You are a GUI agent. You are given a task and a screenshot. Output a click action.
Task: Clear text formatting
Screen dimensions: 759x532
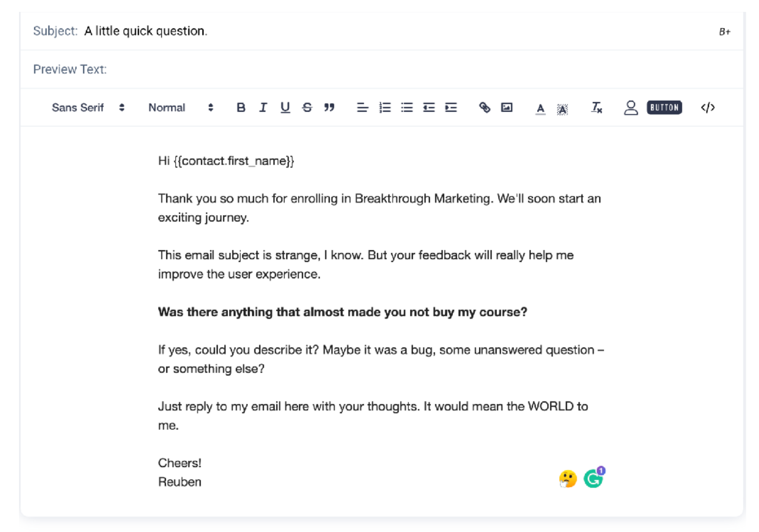(x=597, y=108)
